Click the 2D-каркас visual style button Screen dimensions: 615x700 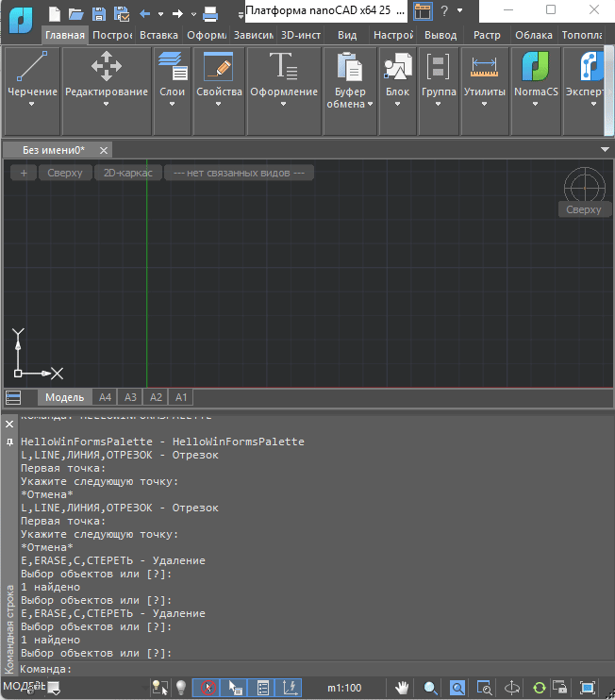(128, 173)
